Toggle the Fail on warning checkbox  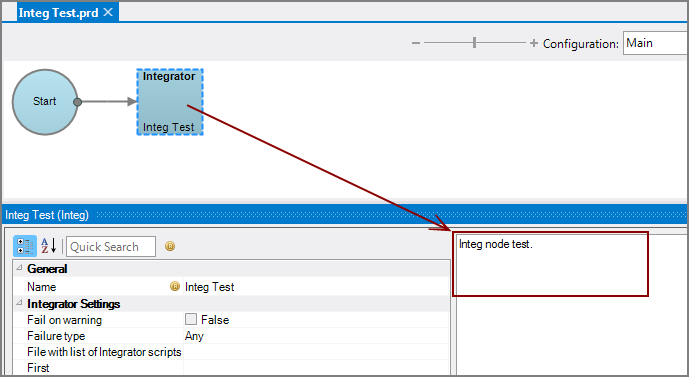click(191, 319)
